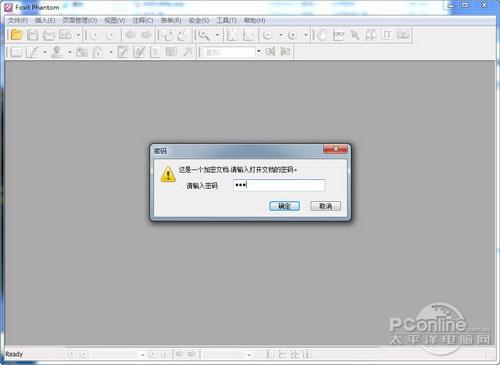Screen dimensions: 500x365
Task: Close the 密码 dialog with red X
Action: tap(335, 149)
